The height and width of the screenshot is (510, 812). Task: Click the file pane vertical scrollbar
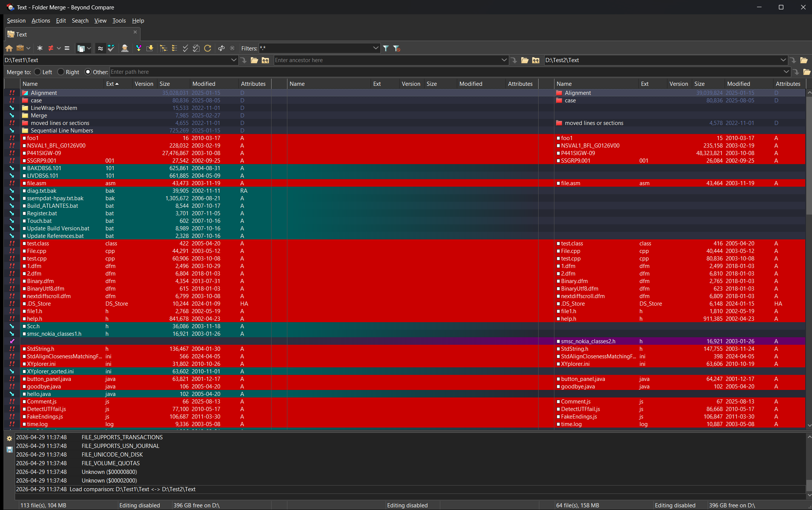[x=809, y=155]
